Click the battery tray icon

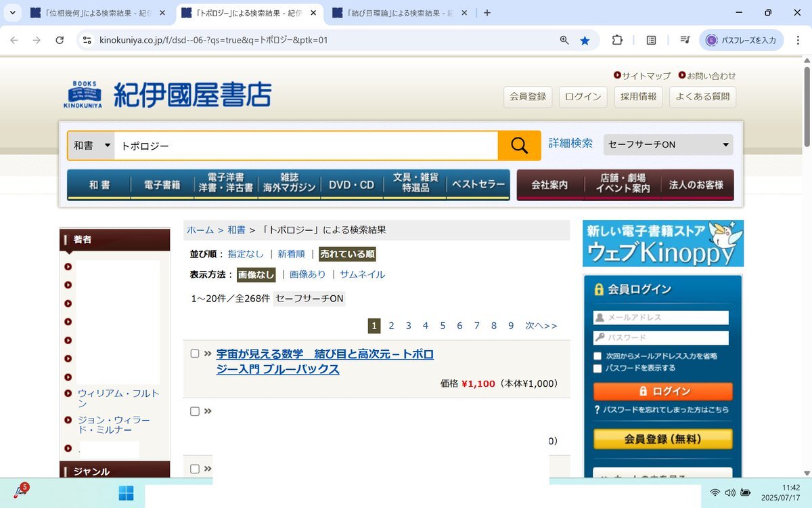coord(746,492)
